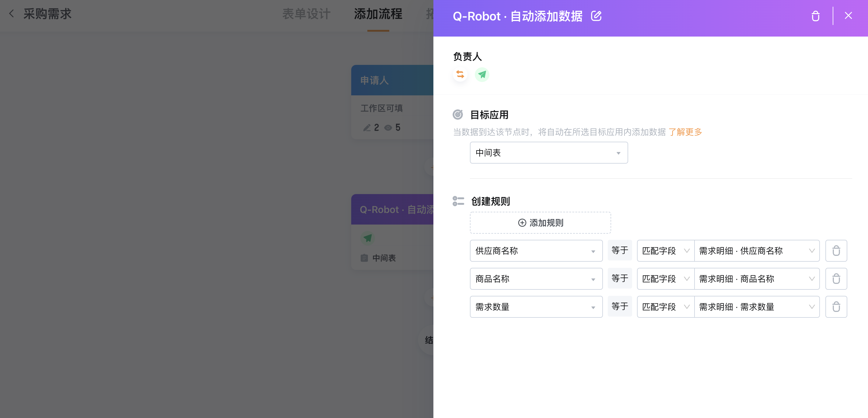Click the eye icon in the 申请人 card
The height and width of the screenshot is (418, 868).
pos(388,128)
